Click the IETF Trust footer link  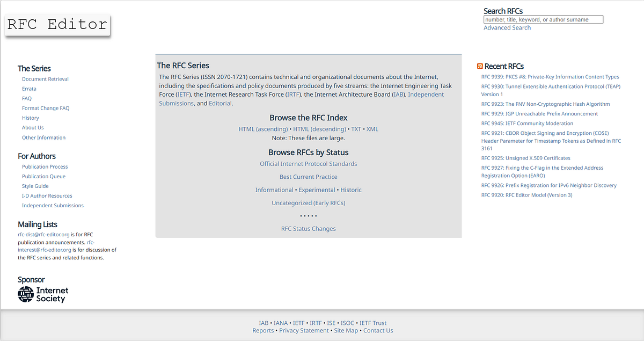click(x=373, y=323)
